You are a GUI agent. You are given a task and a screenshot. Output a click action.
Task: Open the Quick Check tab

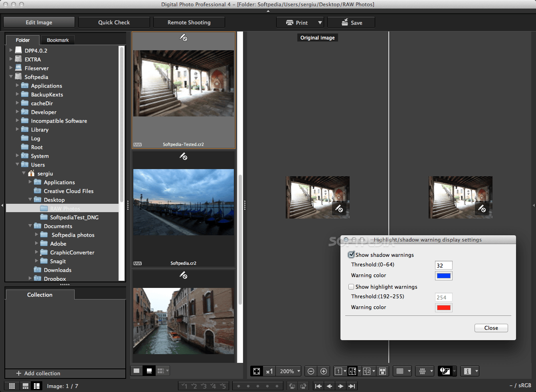[x=114, y=22]
